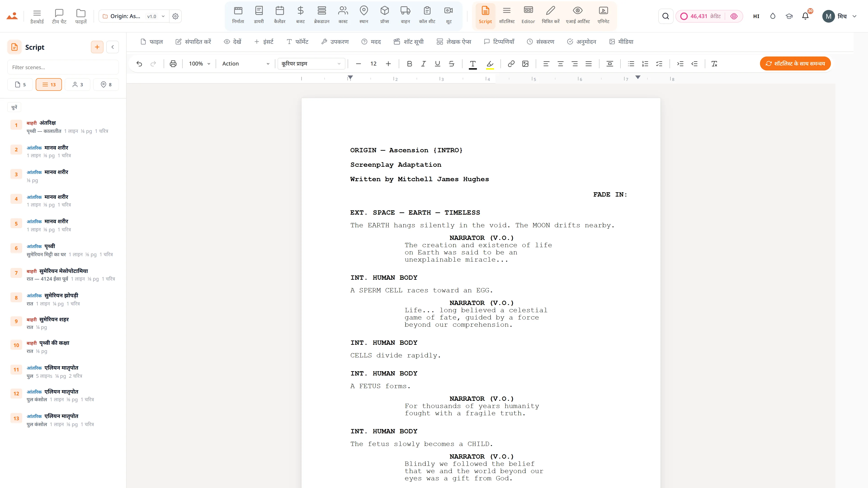This screenshot has height=488, width=868.
Task: Click the clear formatting icon
Action: pos(714,64)
